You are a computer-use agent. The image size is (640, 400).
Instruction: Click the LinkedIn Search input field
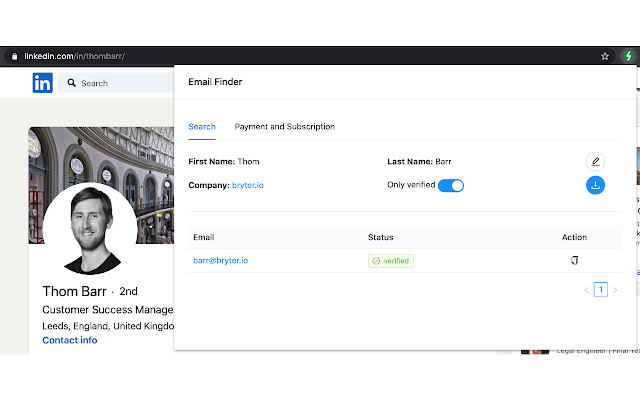[x=116, y=83]
